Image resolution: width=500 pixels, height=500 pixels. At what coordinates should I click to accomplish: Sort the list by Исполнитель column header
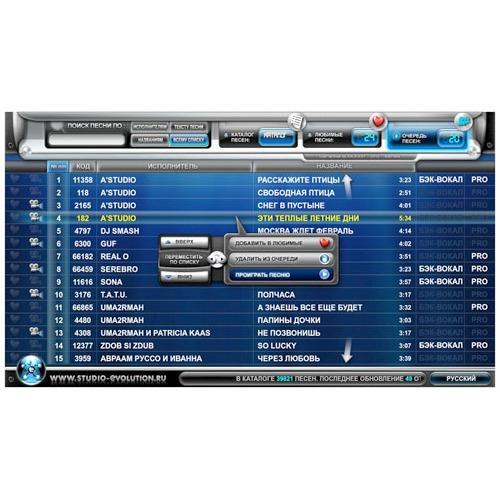(x=174, y=166)
